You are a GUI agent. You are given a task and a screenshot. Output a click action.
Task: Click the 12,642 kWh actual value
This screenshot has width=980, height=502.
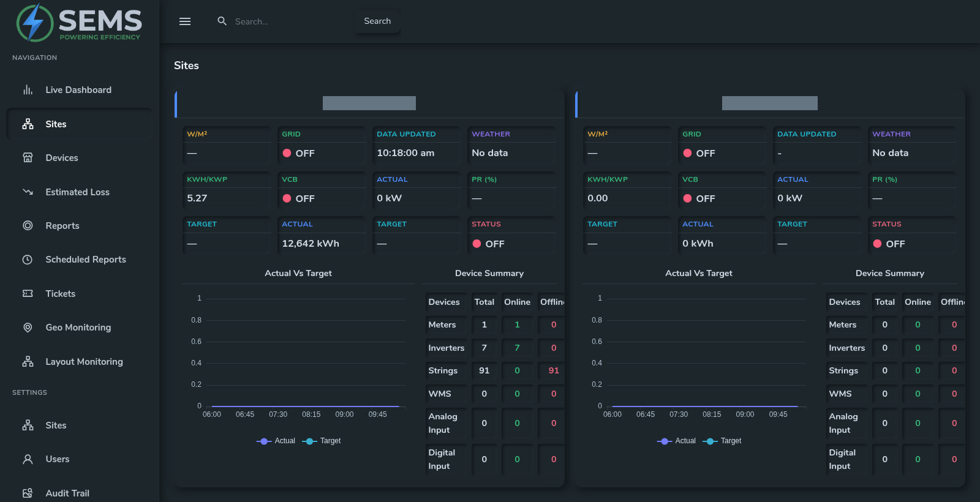pos(311,244)
